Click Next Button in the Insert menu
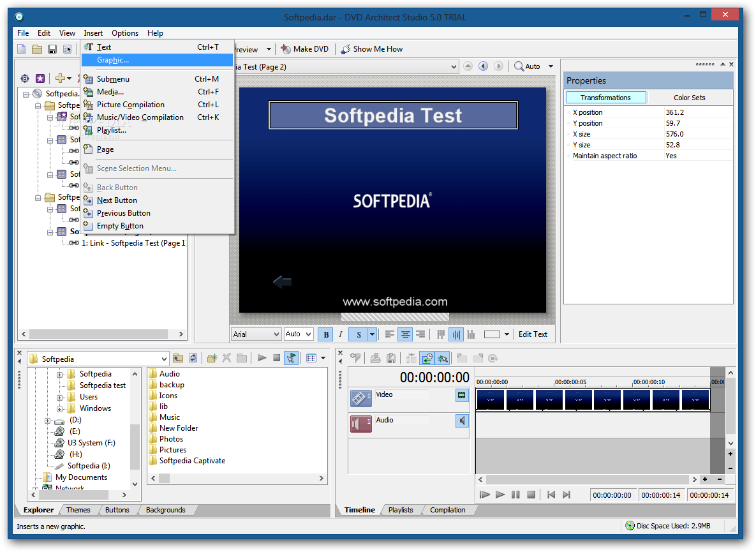Image resolution: width=756 pixels, height=552 pixels. pyautogui.click(x=158, y=200)
